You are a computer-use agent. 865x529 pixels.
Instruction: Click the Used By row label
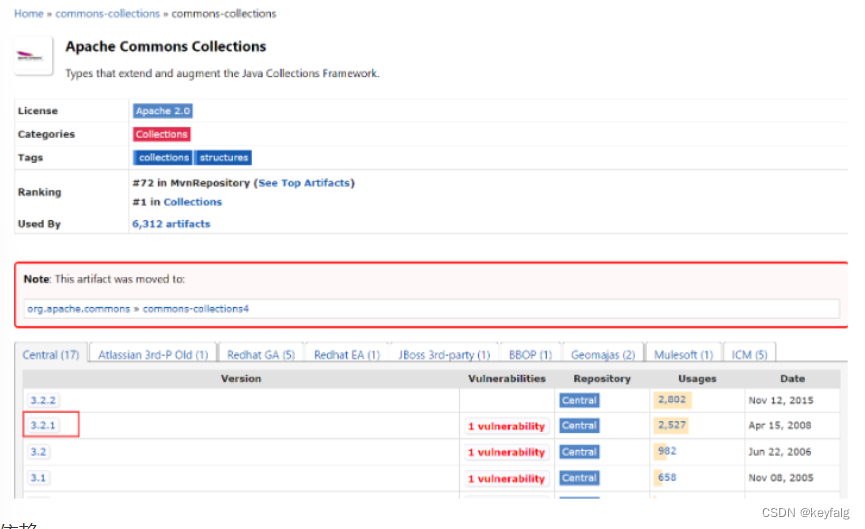coord(39,224)
